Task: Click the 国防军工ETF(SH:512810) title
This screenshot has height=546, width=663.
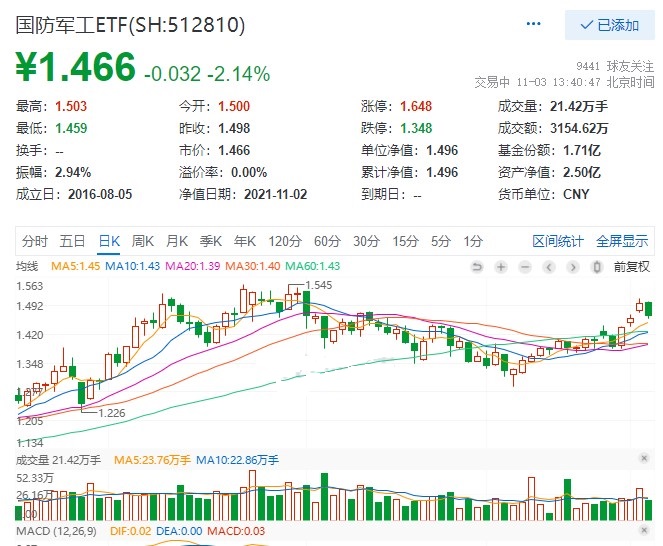Action: (x=130, y=25)
